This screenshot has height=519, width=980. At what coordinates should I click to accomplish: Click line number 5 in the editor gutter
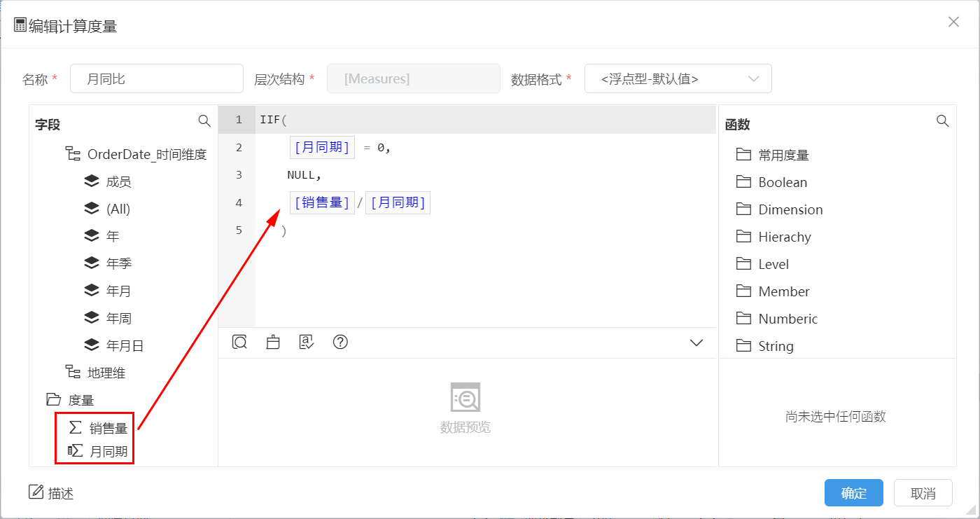pos(239,230)
